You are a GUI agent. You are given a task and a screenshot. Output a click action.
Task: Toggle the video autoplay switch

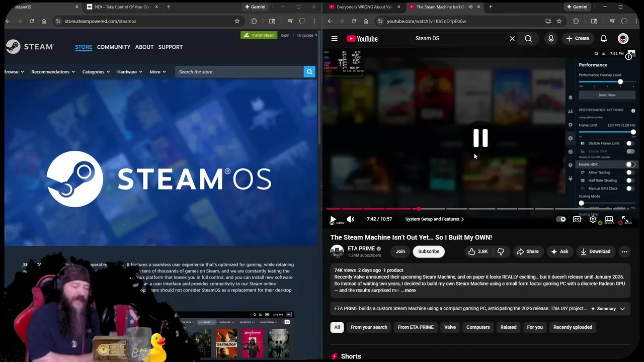(560, 219)
